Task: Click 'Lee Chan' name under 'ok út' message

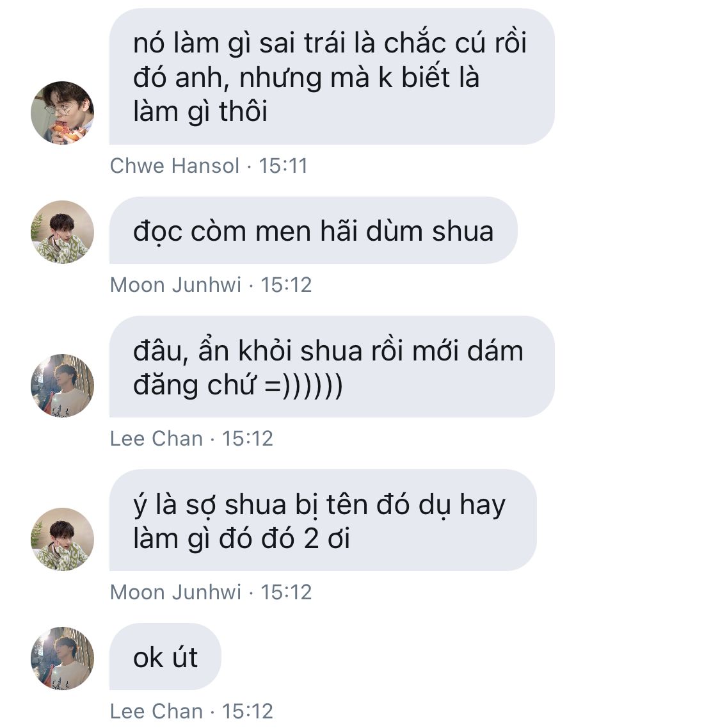Action: click(156, 711)
